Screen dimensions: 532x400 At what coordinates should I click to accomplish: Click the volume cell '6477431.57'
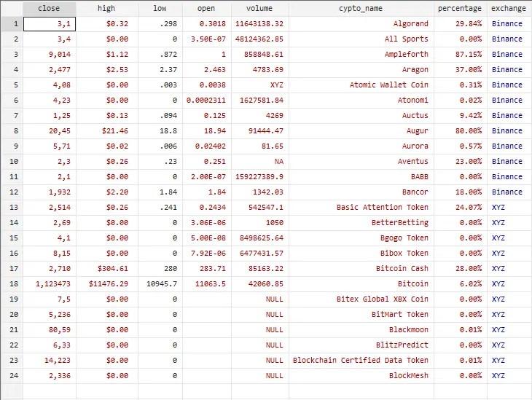(x=260, y=253)
